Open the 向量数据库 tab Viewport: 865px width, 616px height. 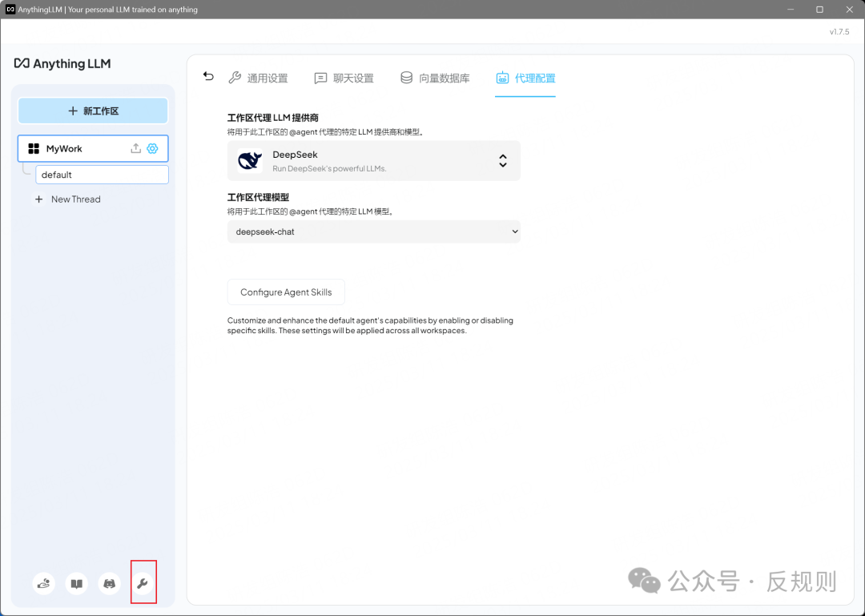435,78
